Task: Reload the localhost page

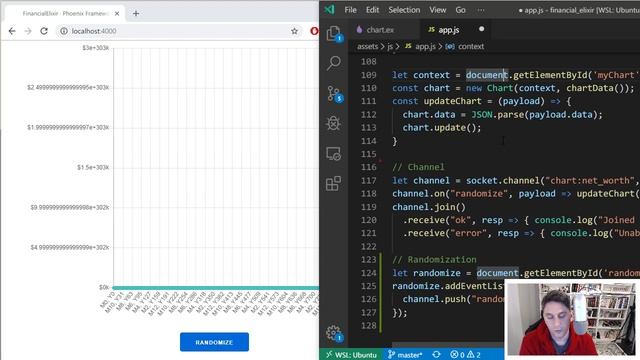Action: pos(44,31)
